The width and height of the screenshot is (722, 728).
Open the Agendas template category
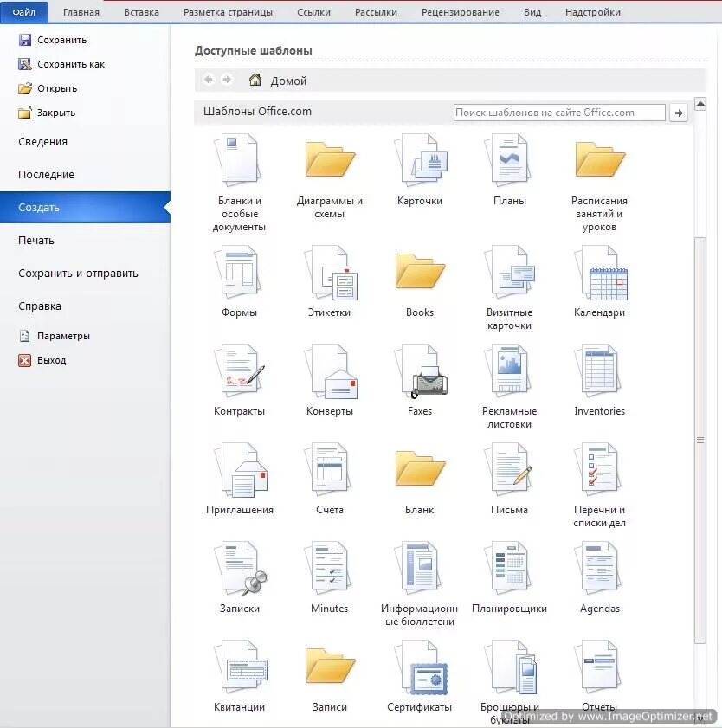tap(599, 577)
